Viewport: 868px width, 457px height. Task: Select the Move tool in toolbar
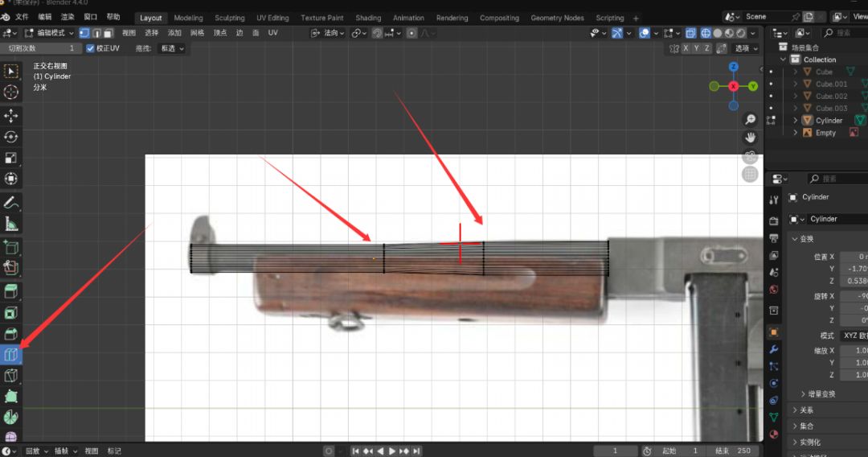11,116
